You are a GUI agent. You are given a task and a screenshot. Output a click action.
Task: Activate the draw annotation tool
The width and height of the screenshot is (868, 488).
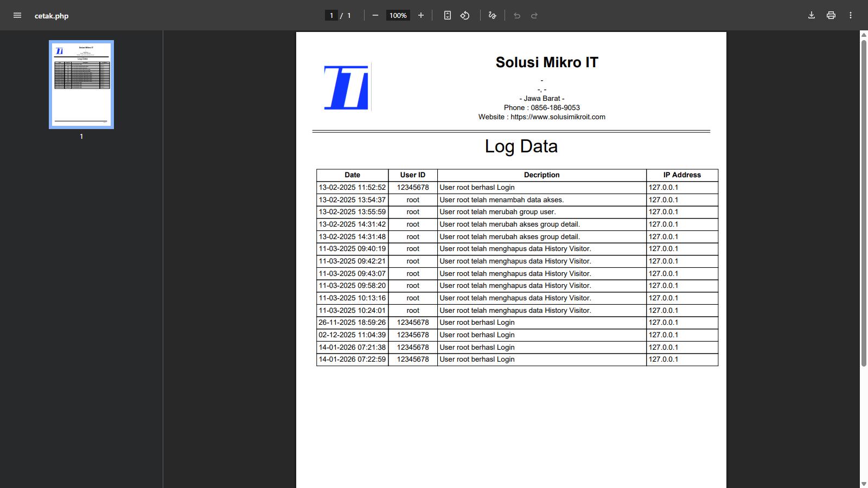tap(492, 15)
